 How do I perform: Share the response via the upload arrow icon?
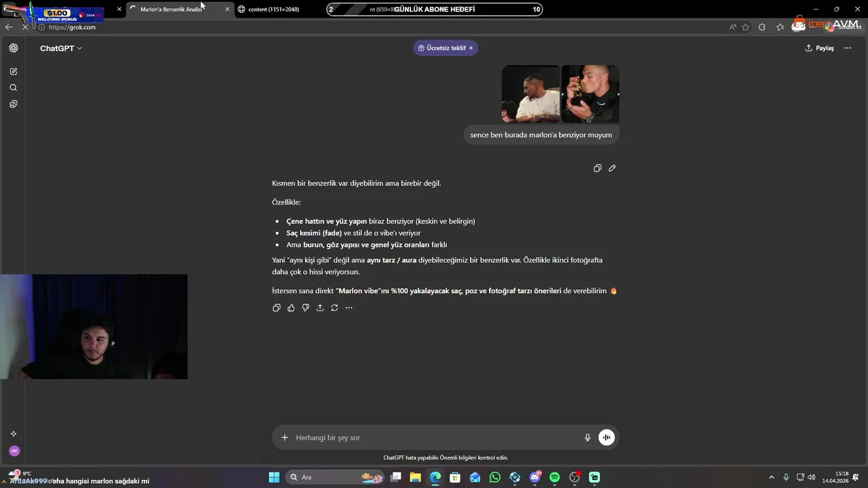point(320,308)
